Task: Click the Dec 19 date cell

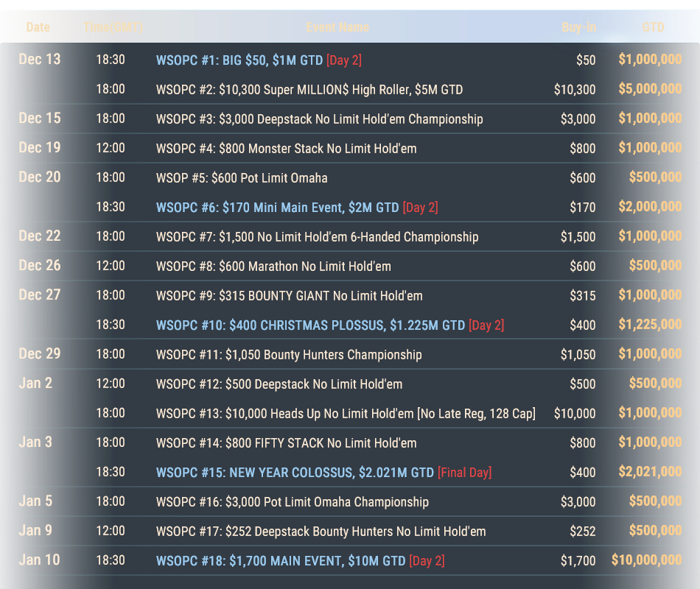Action: pyautogui.click(x=40, y=147)
